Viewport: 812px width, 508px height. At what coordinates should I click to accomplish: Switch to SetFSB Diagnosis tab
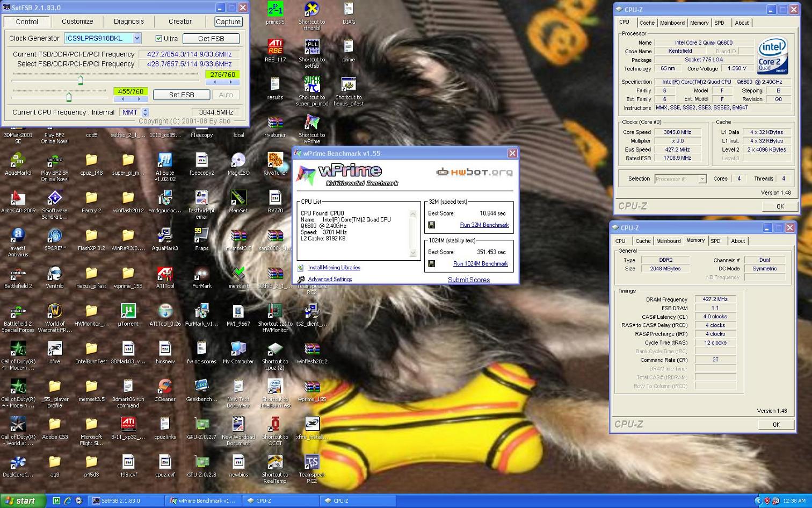pyautogui.click(x=129, y=22)
